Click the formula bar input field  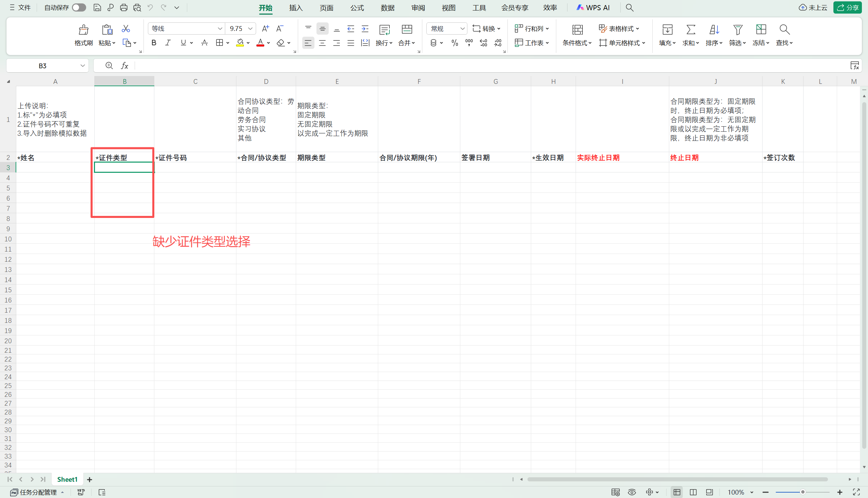(x=478, y=66)
